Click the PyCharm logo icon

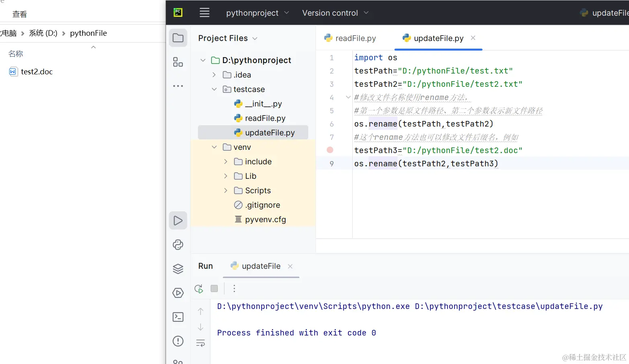click(178, 13)
